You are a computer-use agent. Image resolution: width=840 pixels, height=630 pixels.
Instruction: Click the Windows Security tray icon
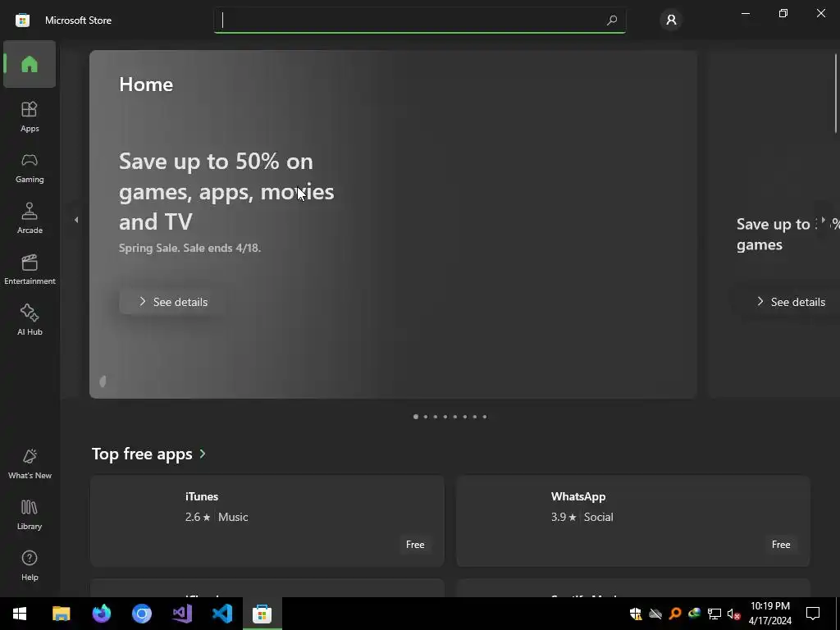coord(636,614)
